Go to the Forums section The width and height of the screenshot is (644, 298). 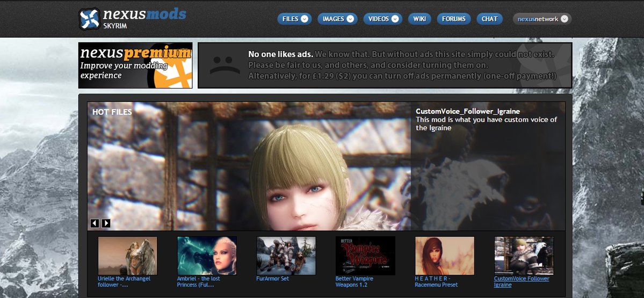[453, 19]
